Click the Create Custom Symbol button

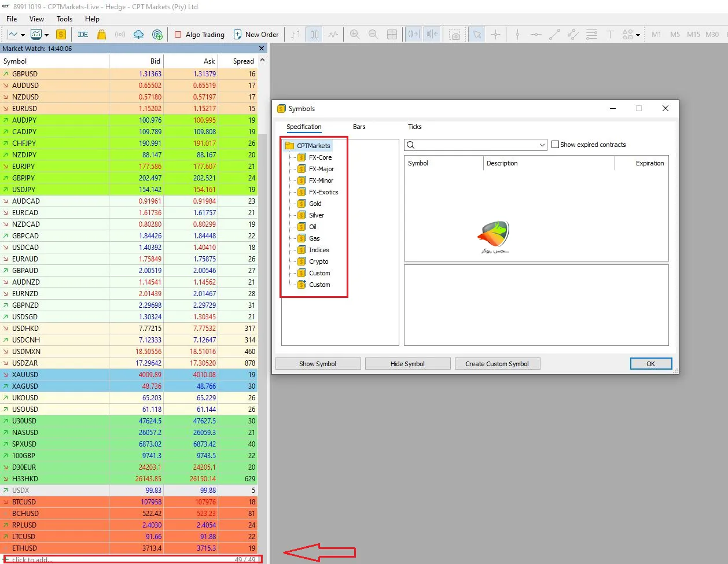(497, 364)
